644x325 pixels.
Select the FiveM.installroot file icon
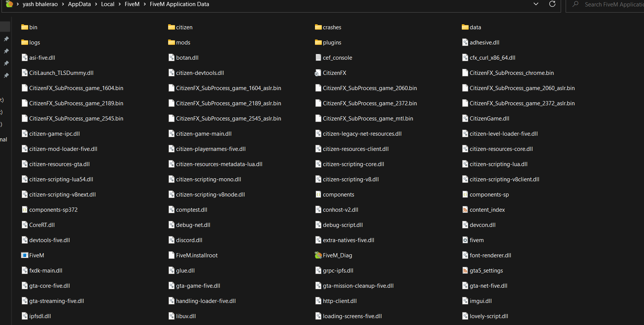tap(172, 255)
